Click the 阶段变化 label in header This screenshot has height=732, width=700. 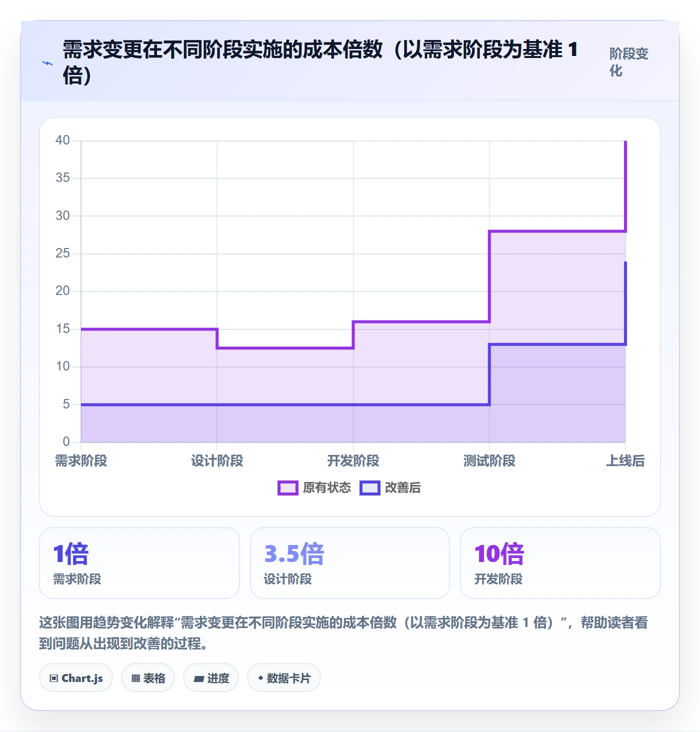coord(629,62)
